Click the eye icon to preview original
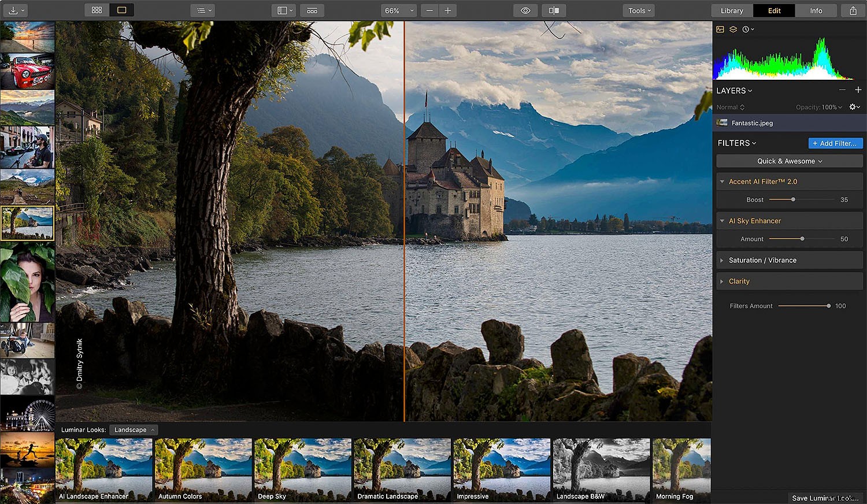 [x=525, y=10]
